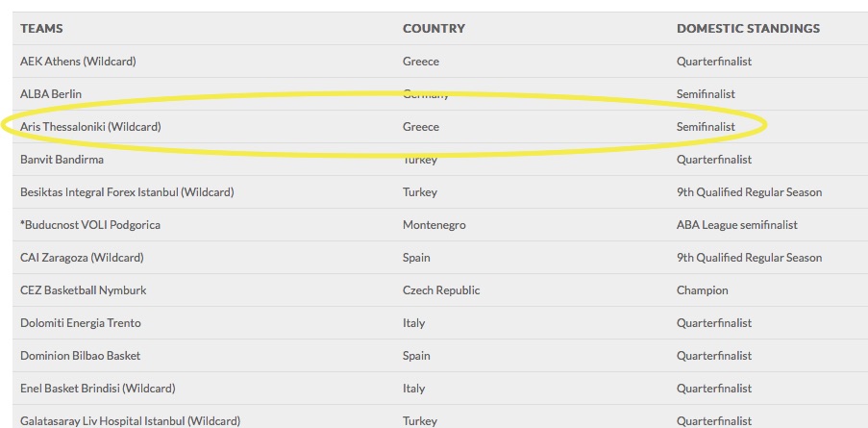The width and height of the screenshot is (868, 428).
Task: Click Enel Basket Brindisi (Wildcard) entry
Action: pyautogui.click(x=98, y=389)
